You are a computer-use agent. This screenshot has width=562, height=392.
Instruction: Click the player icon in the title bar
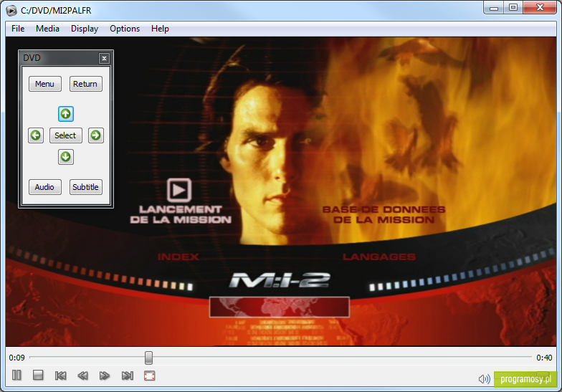click(11, 10)
